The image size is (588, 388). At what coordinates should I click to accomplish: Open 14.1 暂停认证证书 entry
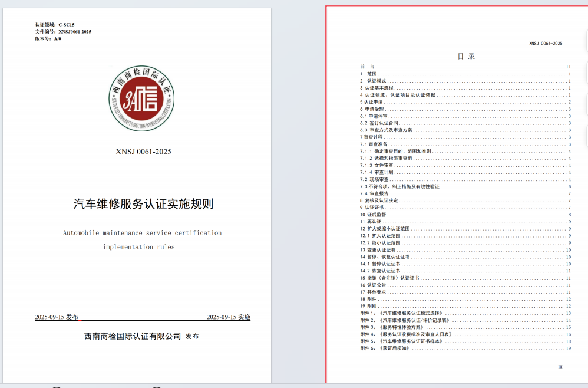[380, 264]
